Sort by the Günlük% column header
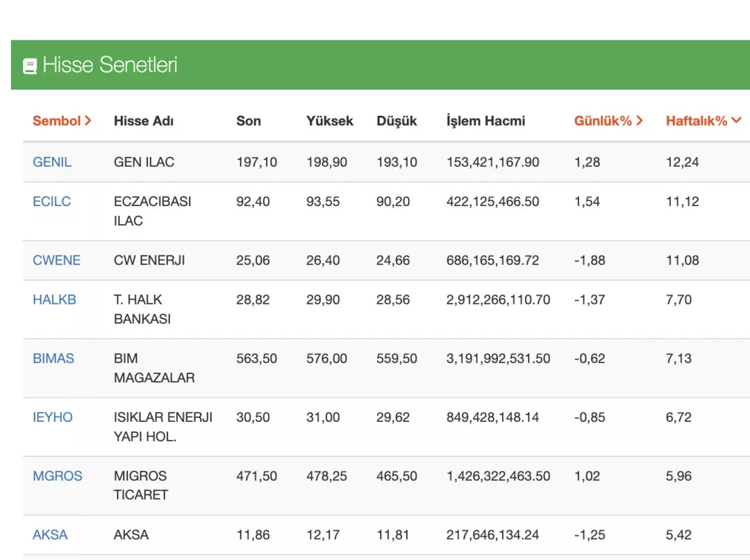750x560 pixels. [x=608, y=121]
